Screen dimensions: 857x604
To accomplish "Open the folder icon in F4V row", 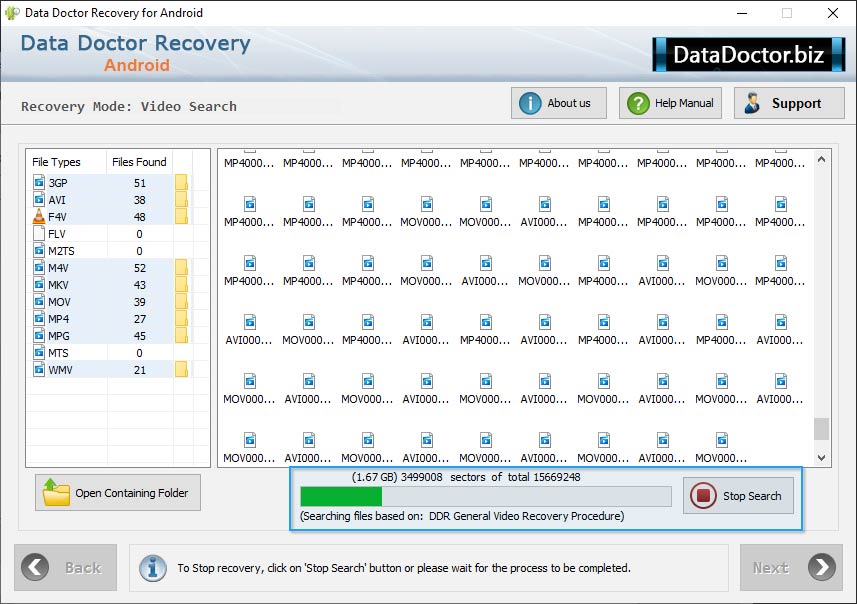I will coord(181,216).
